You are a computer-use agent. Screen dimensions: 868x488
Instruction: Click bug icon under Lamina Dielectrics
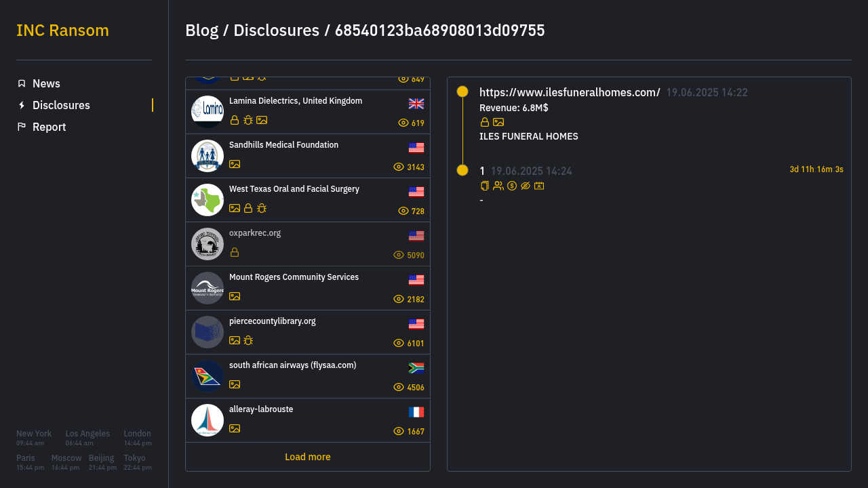pos(248,120)
